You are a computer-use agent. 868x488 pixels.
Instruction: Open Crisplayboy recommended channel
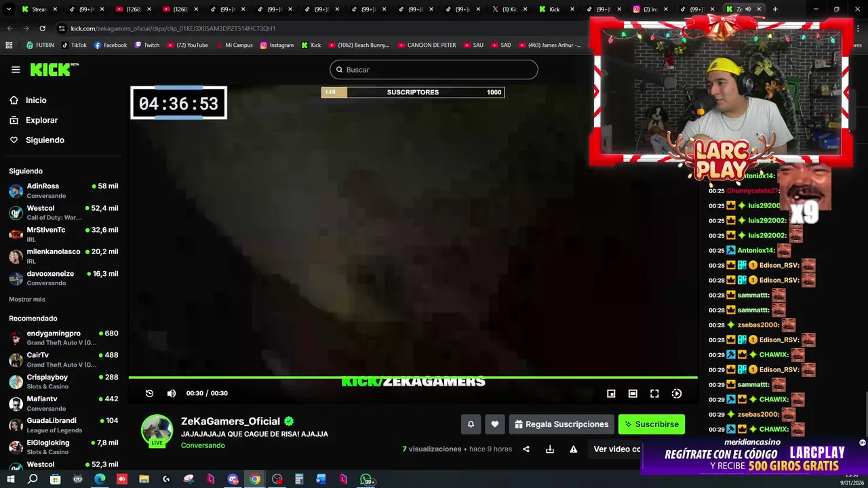coord(63,381)
